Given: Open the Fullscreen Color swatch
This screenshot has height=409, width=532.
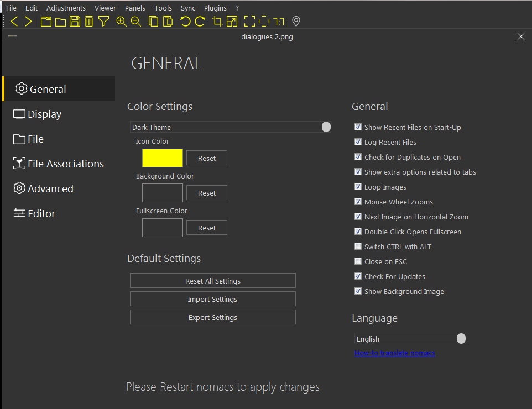Looking at the screenshot, I should tap(162, 228).
